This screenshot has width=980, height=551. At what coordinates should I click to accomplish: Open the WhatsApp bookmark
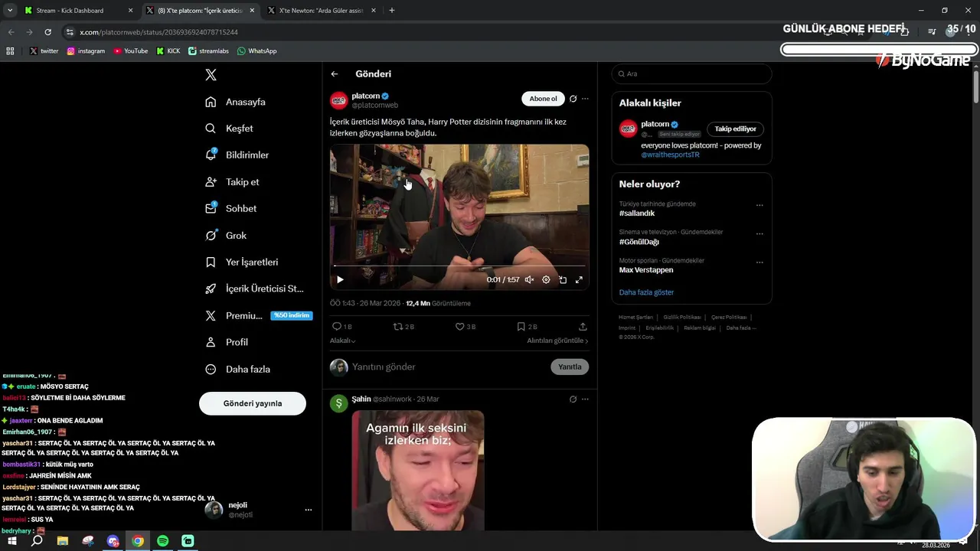(257, 51)
